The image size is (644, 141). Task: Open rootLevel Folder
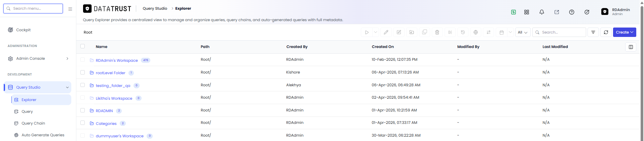point(110,73)
